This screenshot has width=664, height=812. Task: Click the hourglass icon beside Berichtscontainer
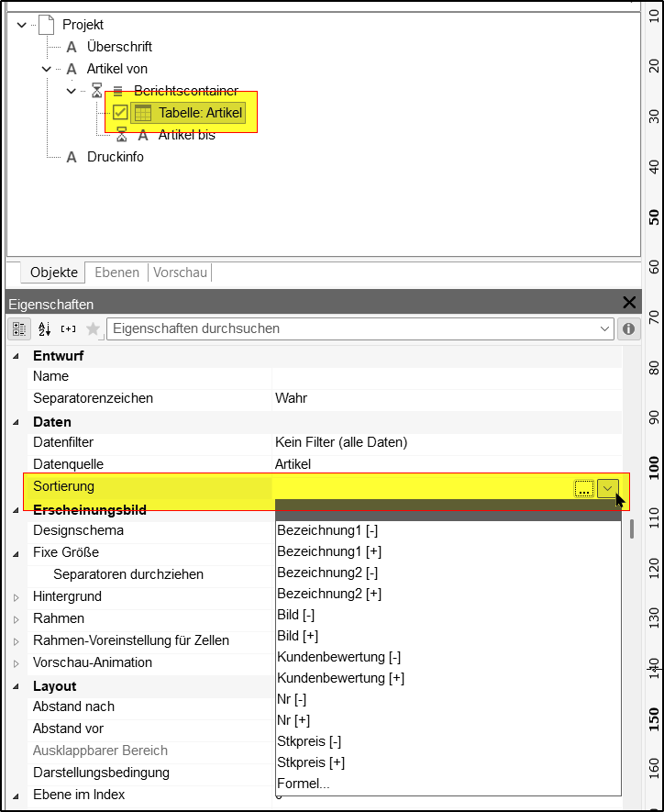(x=97, y=91)
